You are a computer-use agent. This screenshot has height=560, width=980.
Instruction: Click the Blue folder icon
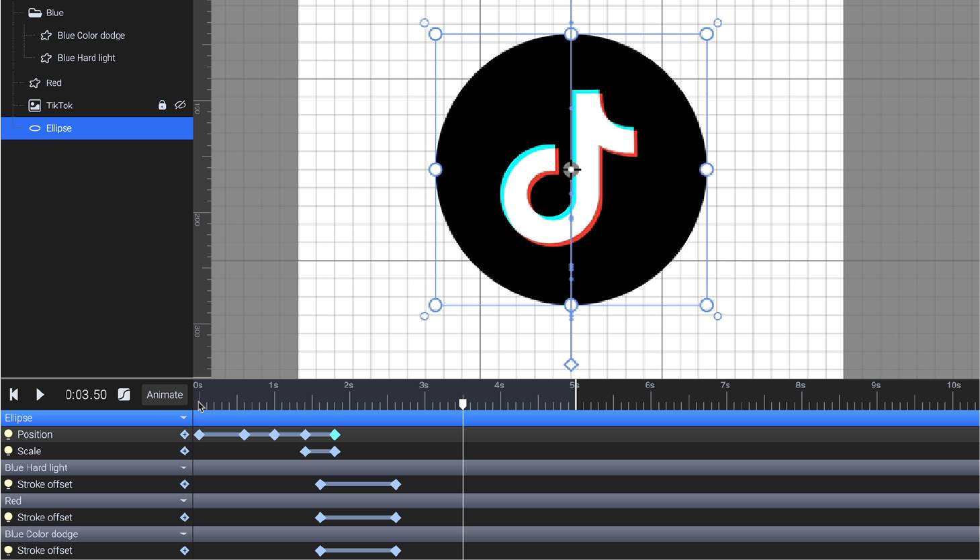(x=35, y=13)
